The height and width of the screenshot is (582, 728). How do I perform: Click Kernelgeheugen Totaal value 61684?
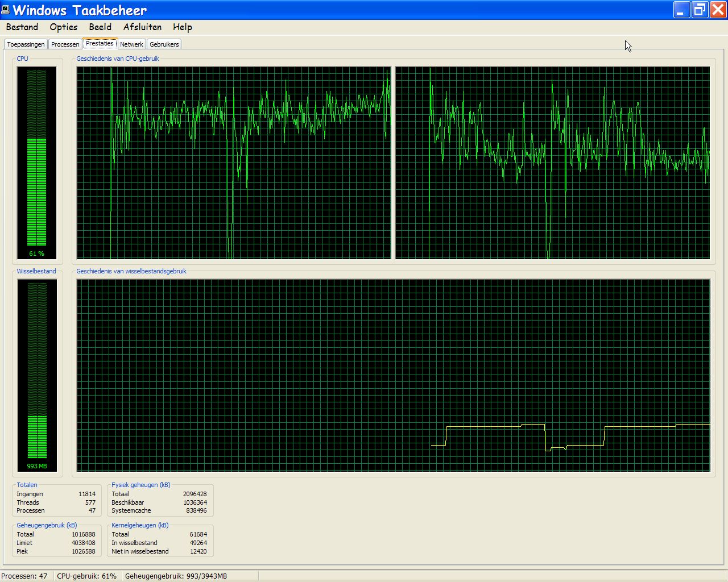tap(198, 534)
